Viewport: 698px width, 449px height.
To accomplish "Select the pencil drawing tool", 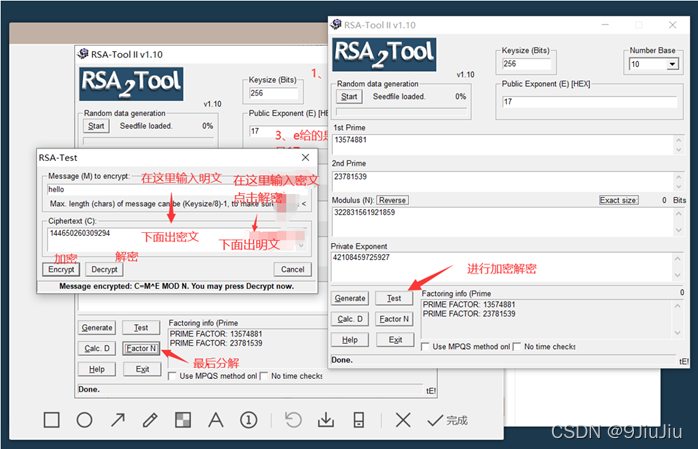I will [x=150, y=420].
